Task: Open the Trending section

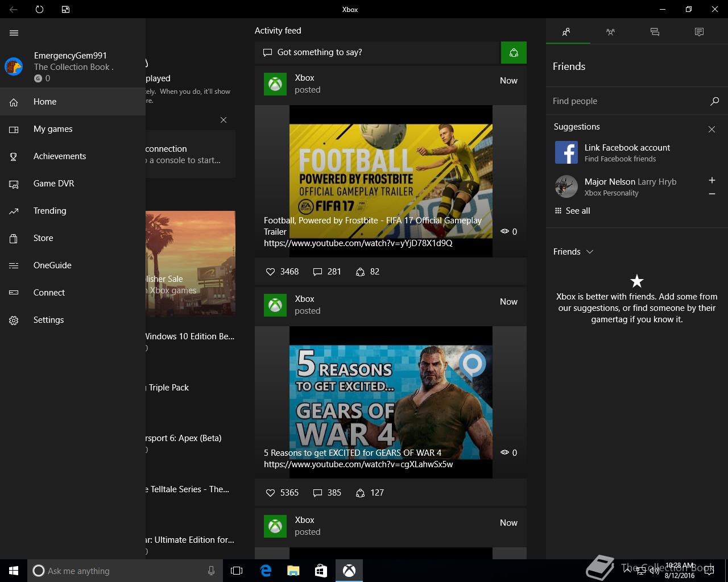Action: click(x=73, y=211)
